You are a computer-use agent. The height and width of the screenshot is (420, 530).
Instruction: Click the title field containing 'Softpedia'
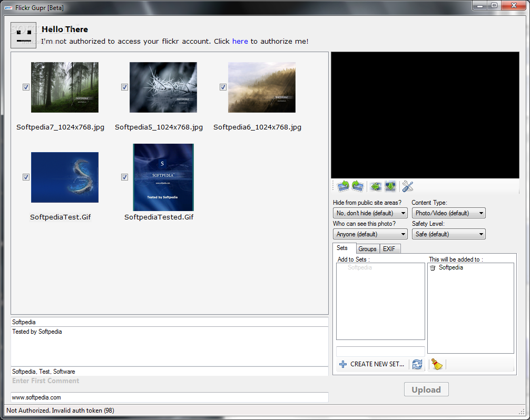click(169, 322)
